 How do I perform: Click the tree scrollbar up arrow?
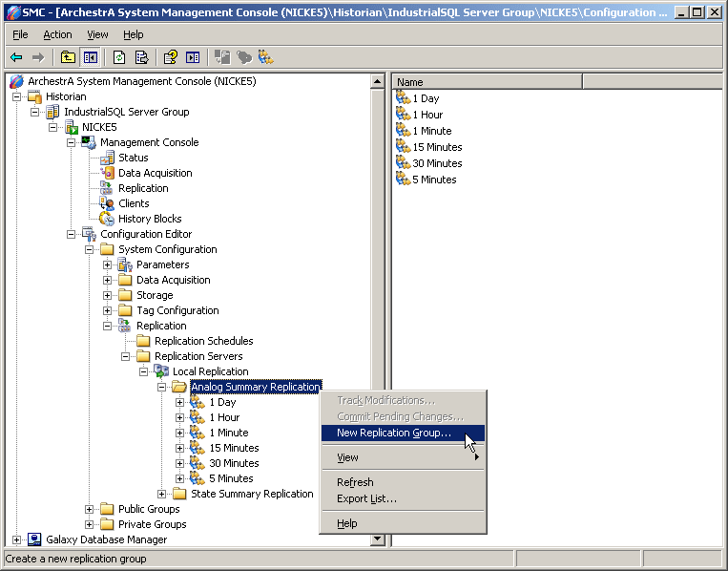click(x=378, y=82)
